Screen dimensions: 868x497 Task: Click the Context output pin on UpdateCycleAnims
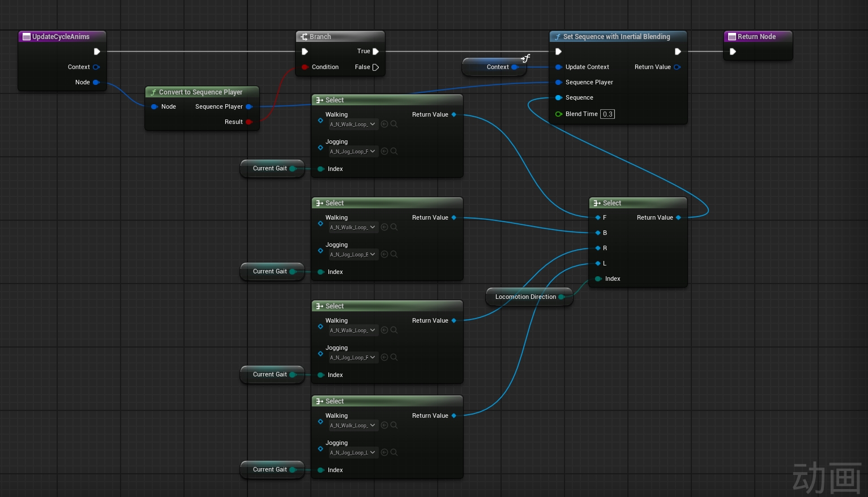tap(96, 67)
